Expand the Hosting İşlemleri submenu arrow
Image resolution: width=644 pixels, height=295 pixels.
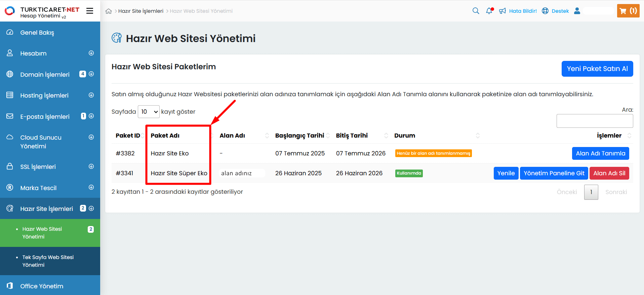point(91,95)
